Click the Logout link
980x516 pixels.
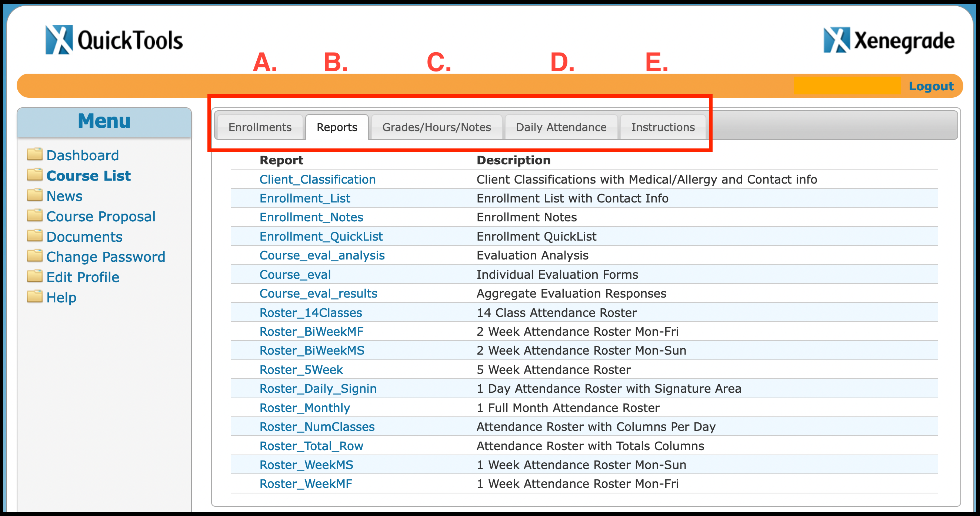click(931, 86)
